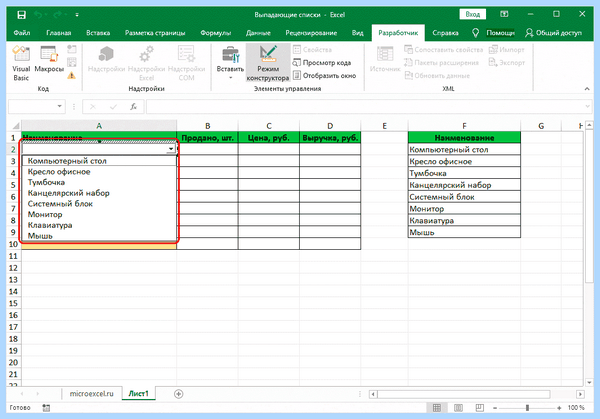Click the Insert Function fx icon
The height and width of the screenshot is (419, 600).
133,107
